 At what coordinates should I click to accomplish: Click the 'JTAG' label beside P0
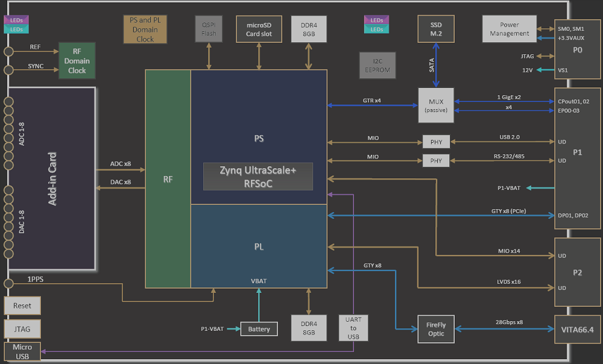(x=527, y=56)
